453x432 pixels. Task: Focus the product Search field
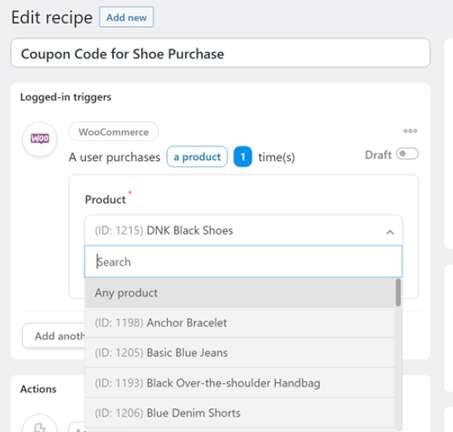pyautogui.click(x=244, y=262)
